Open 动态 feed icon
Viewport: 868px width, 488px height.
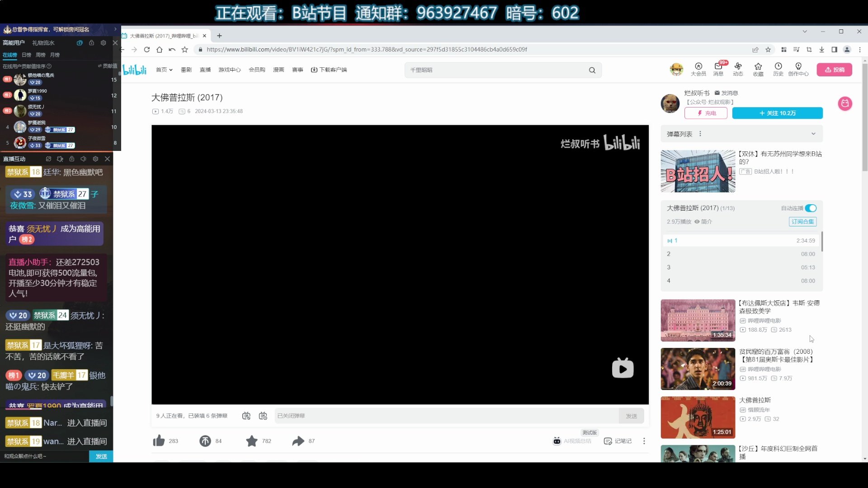[x=738, y=69]
